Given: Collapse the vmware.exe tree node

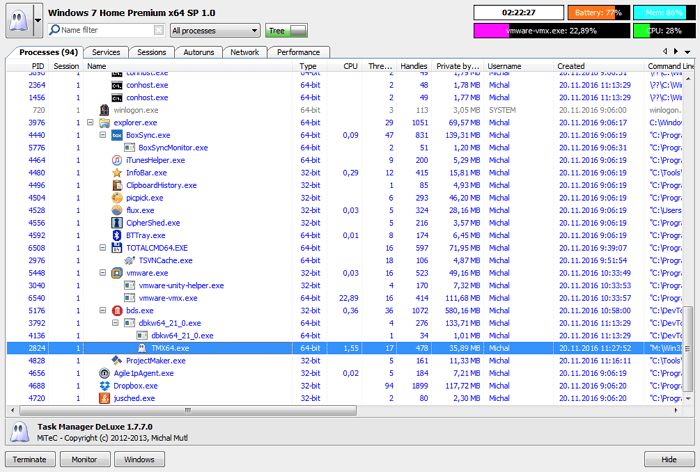Looking at the screenshot, I should (103, 273).
